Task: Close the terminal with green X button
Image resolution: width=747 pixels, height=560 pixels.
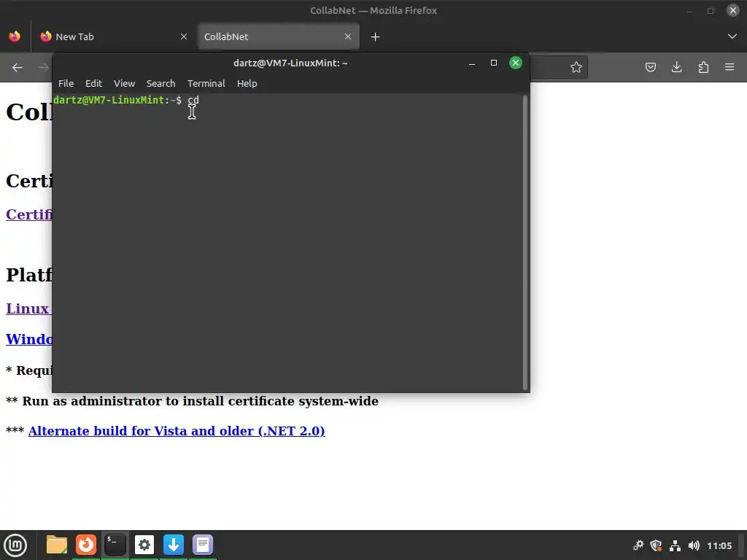Action: [516, 63]
